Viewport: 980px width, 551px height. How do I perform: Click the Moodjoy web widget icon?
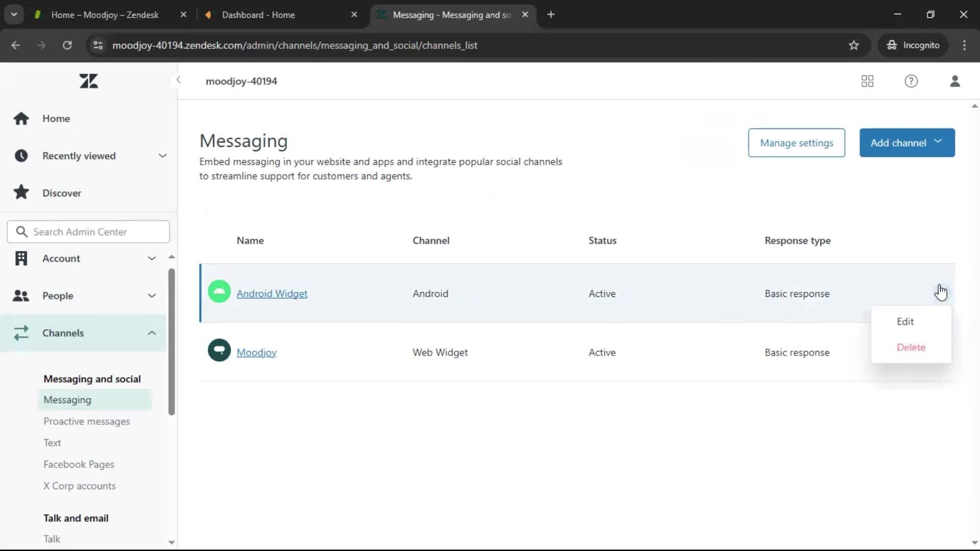(x=219, y=350)
